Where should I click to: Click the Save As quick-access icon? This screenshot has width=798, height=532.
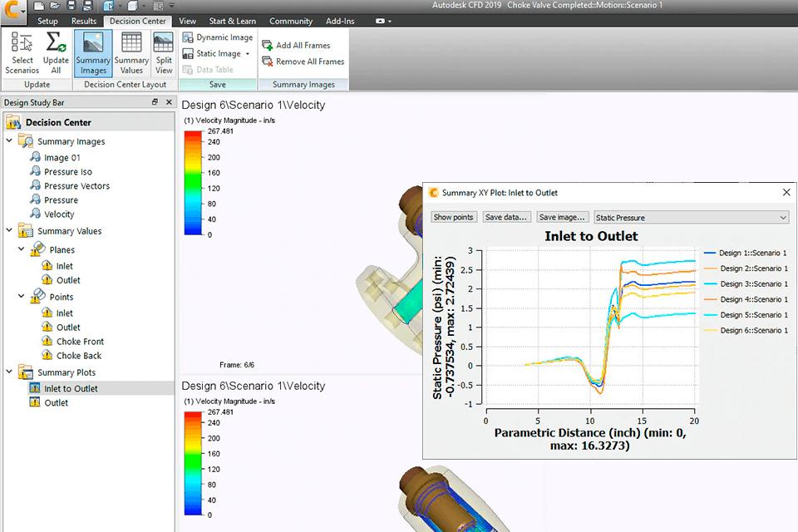coord(87,6)
